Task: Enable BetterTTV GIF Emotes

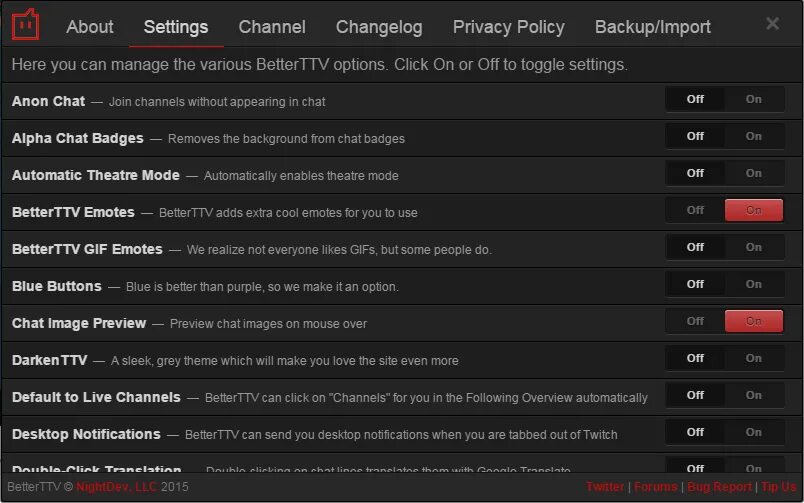Action: 754,247
